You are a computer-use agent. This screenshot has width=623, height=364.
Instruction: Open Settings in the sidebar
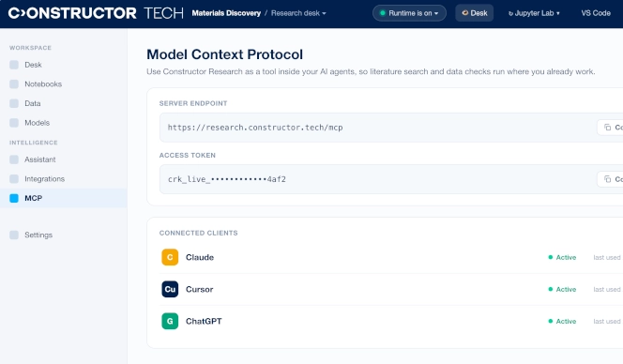64,235
